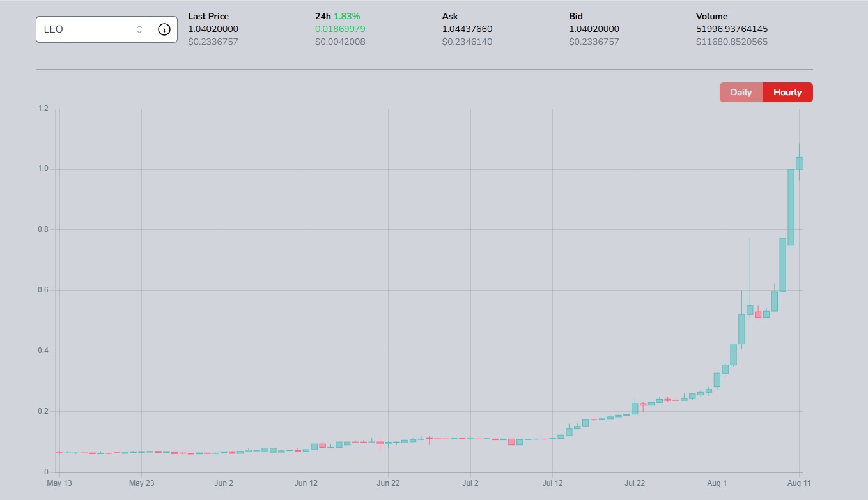Open the LEO token dropdown selector
Image resolution: width=868 pixels, height=500 pixels.
click(x=93, y=29)
